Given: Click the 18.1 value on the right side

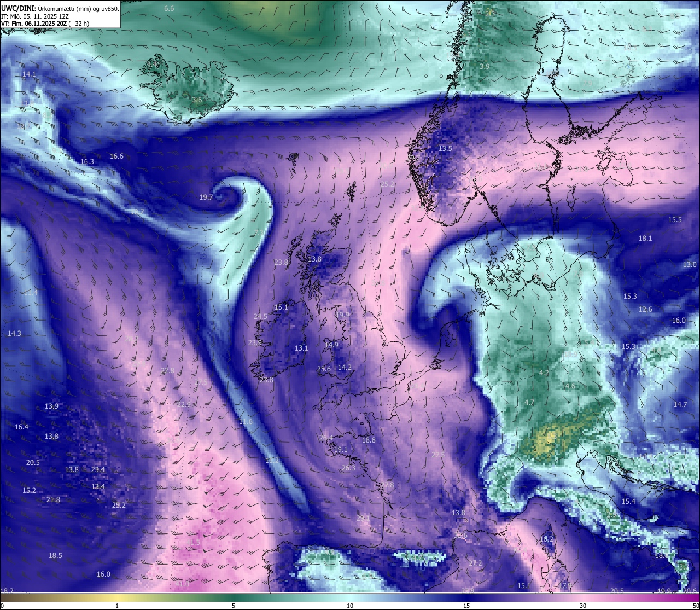Looking at the screenshot, I should click(646, 238).
